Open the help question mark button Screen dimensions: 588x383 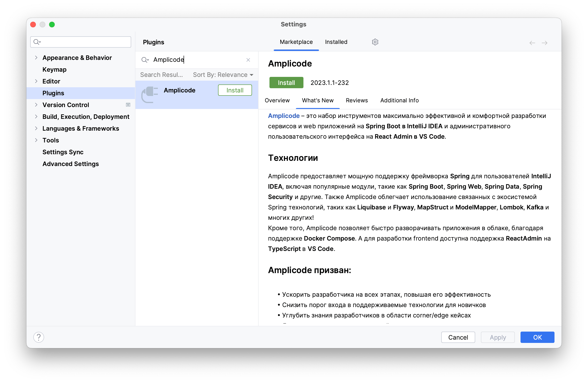pos(38,337)
